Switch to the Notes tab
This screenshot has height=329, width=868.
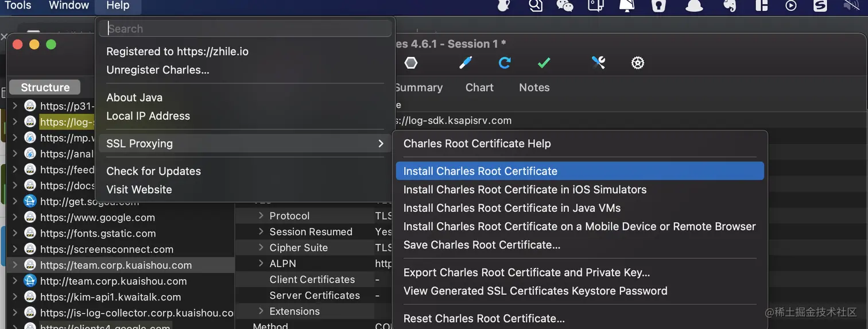(x=534, y=87)
